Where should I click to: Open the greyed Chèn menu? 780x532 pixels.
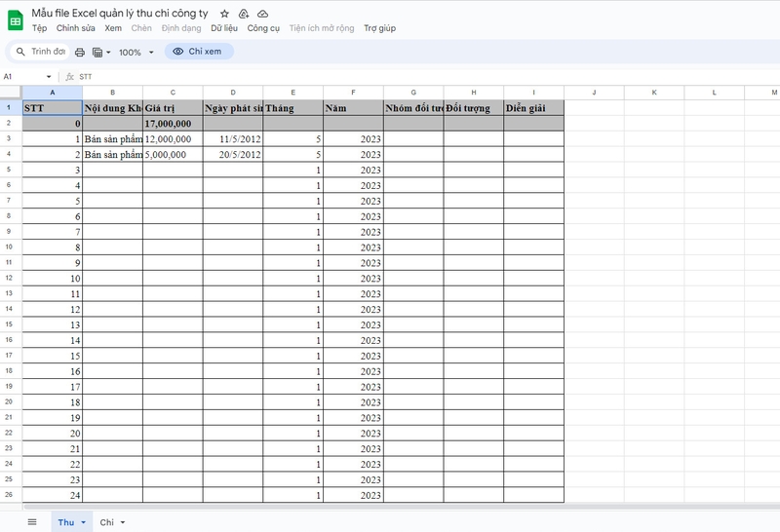pyautogui.click(x=141, y=28)
